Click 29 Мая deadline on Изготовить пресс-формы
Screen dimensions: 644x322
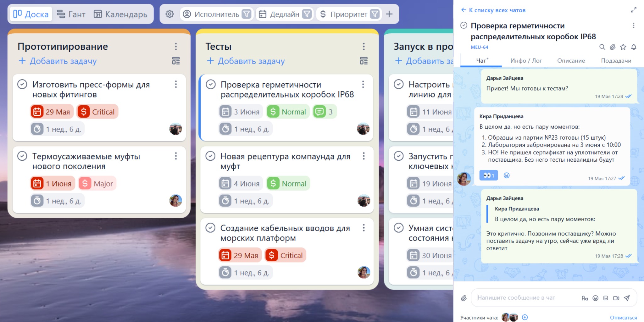click(x=52, y=112)
